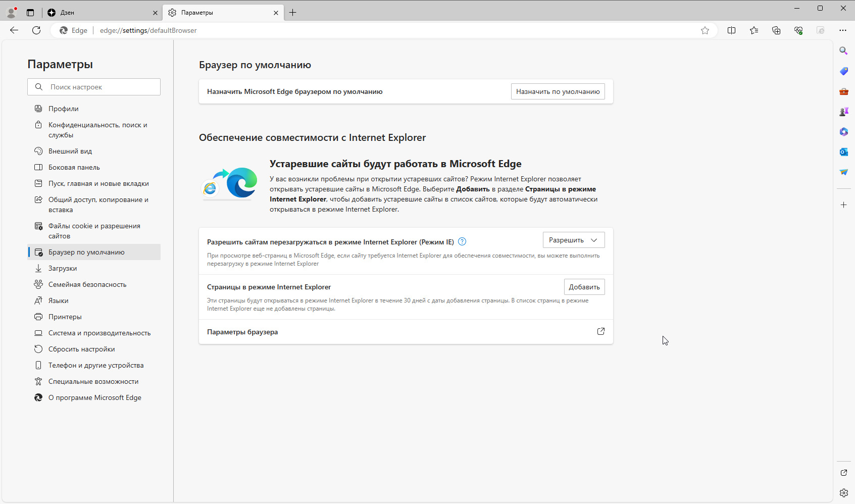Viewport: 855px width, 504px height.
Task: Open the sidebar Shopping tag icon
Action: (843, 71)
